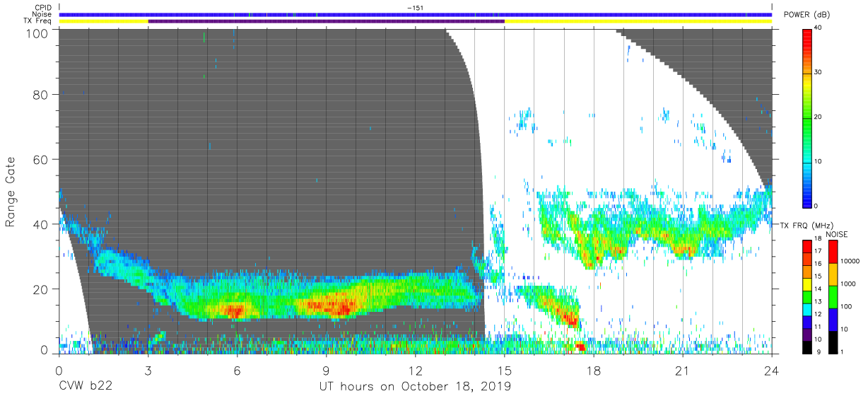
Task: Click the TX FRQ (MHz) legend title
Action: 806,226
